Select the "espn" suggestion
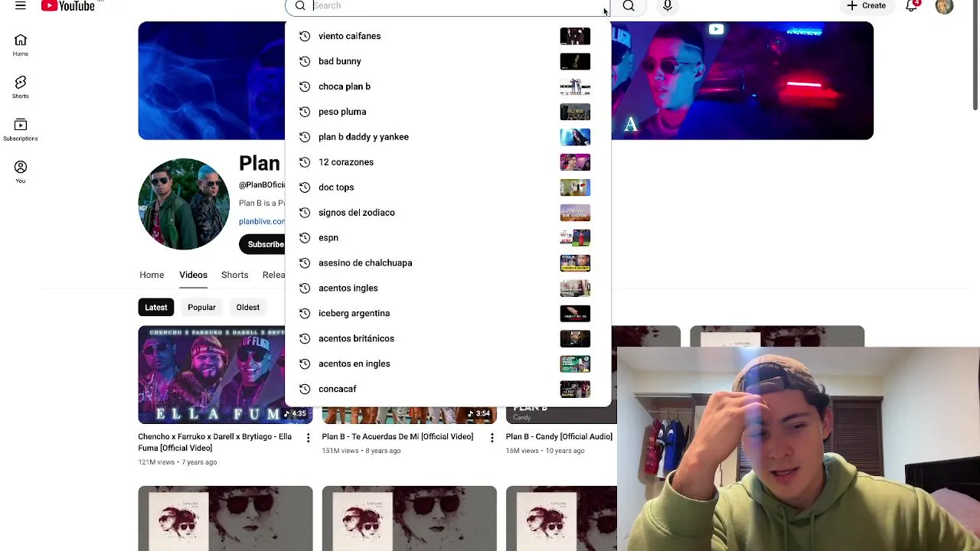 (448, 238)
